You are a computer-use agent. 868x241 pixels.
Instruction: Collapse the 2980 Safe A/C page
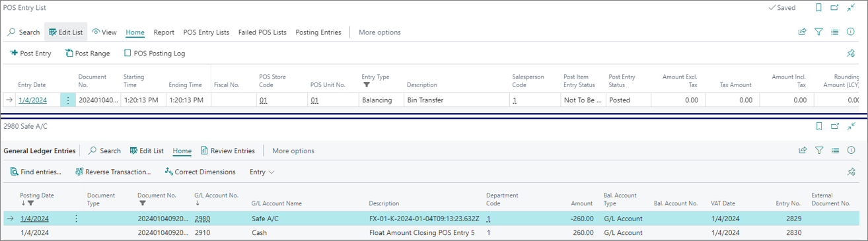(851, 126)
